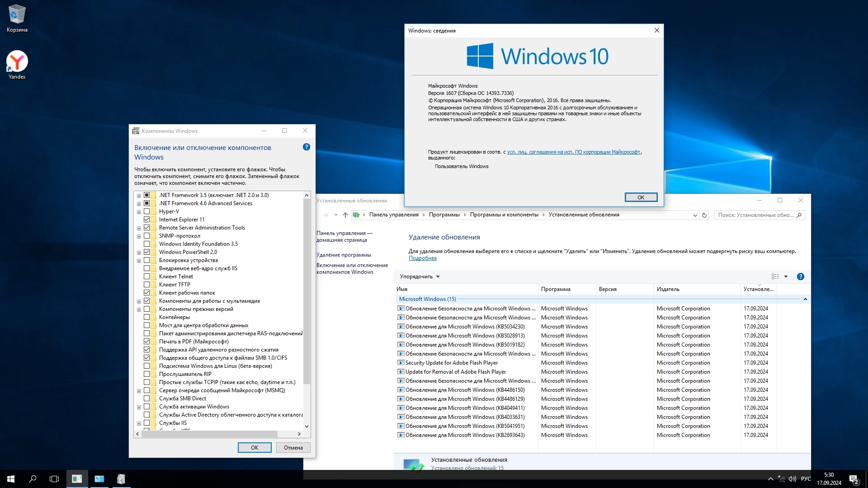Click the blue help icon in updates toolbar
This screenshot has width=868, height=488.
point(800,277)
